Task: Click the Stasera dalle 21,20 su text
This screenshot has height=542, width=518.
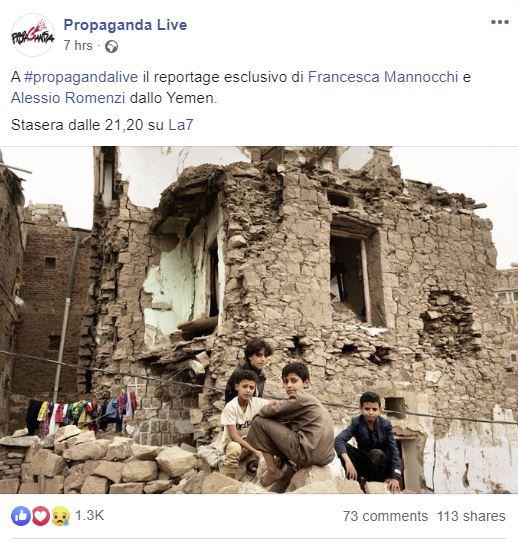Action: pyautogui.click(x=87, y=125)
